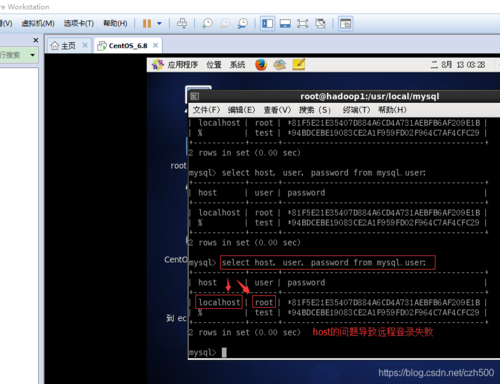Open the dropdown arrow next to the pause button
The height and width of the screenshot is (384, 500).
[x=159, y=23]
